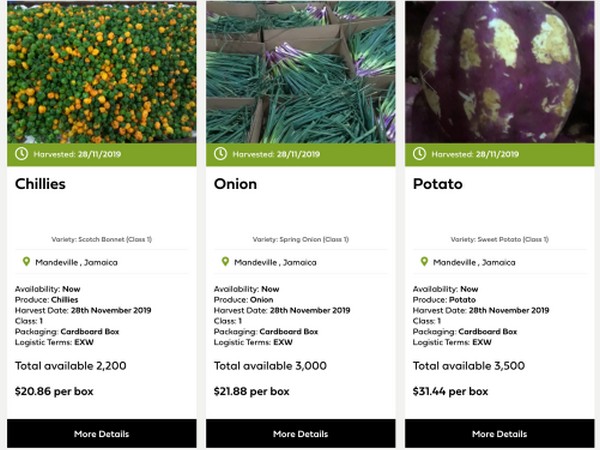The width and height of the screenshot is (600, 450).
Task: Select the Potato product title
Action: pos(438,185)
